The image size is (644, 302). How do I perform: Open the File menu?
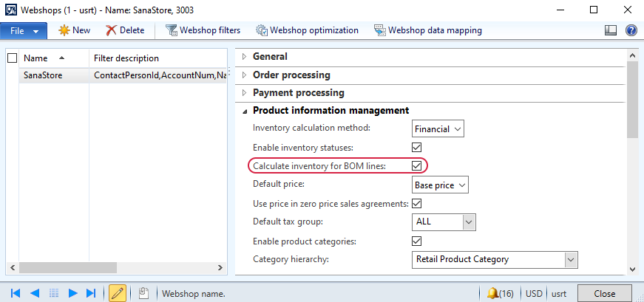tap(24, 31)
